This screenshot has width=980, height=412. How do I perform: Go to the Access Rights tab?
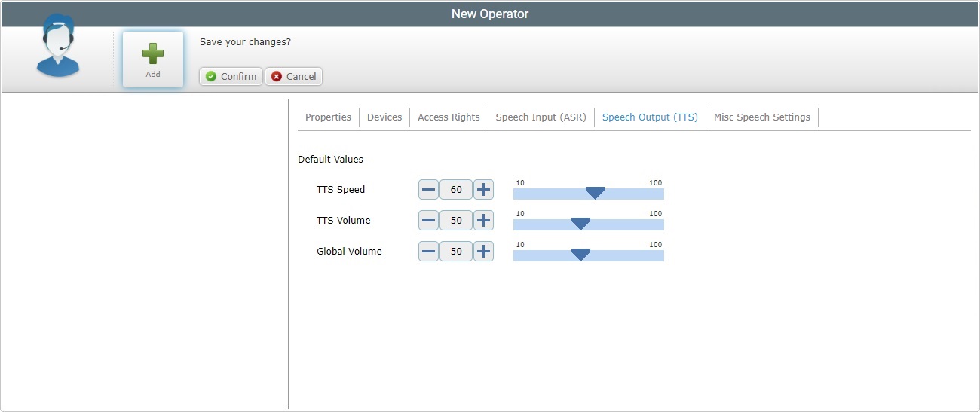449,117
